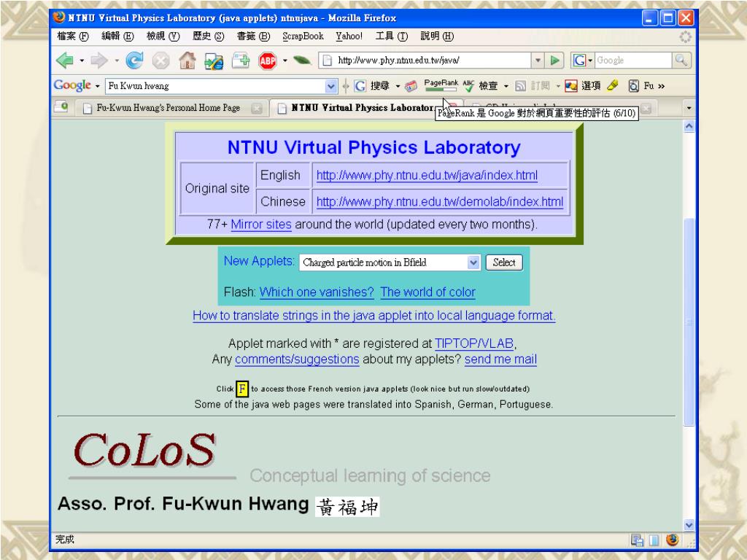The image size is (747, 560).
Task: Click the grey Forward arrow button
Action: point(98,61)
